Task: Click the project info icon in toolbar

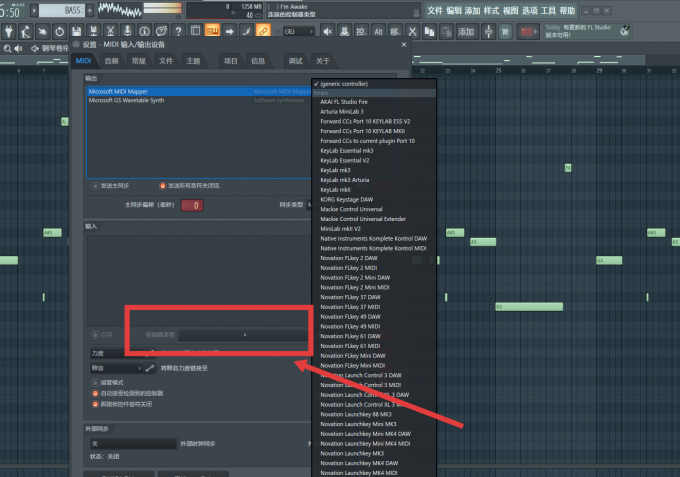Action: point(144,31)
